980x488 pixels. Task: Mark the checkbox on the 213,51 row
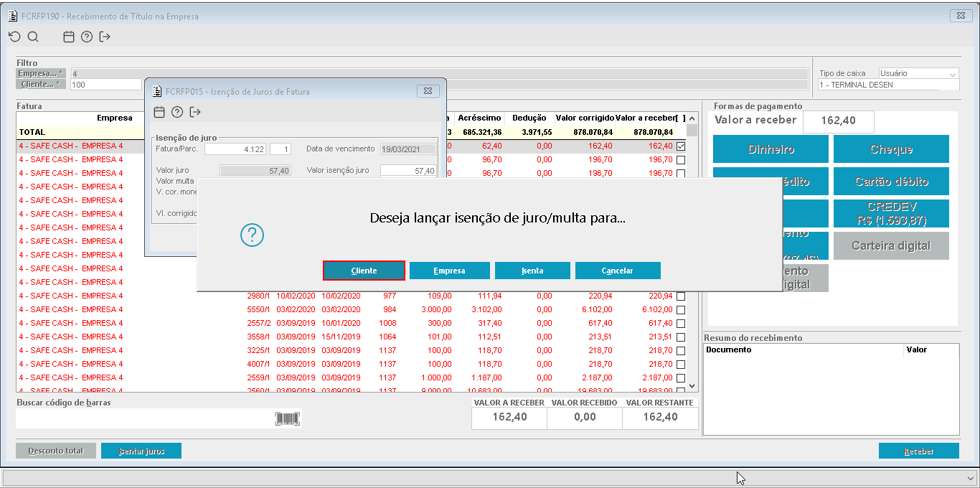tap(681, 337)
